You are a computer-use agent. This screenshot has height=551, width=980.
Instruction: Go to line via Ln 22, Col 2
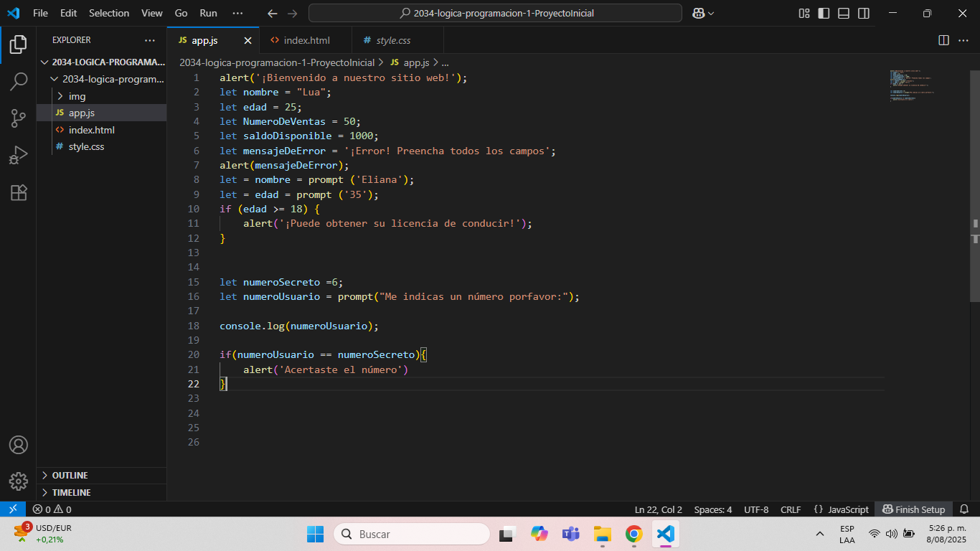[659, 509]
